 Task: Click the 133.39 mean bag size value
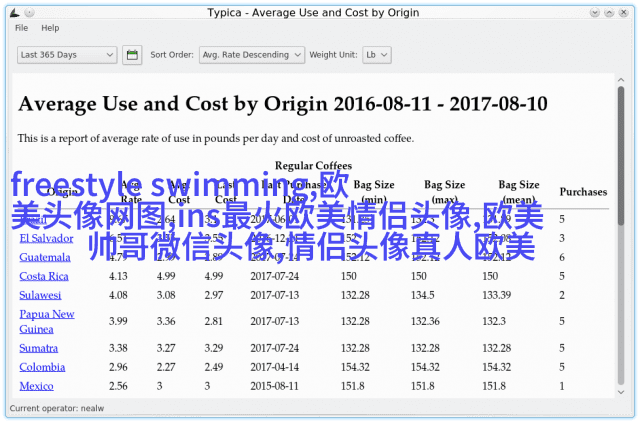click(496, 295)
